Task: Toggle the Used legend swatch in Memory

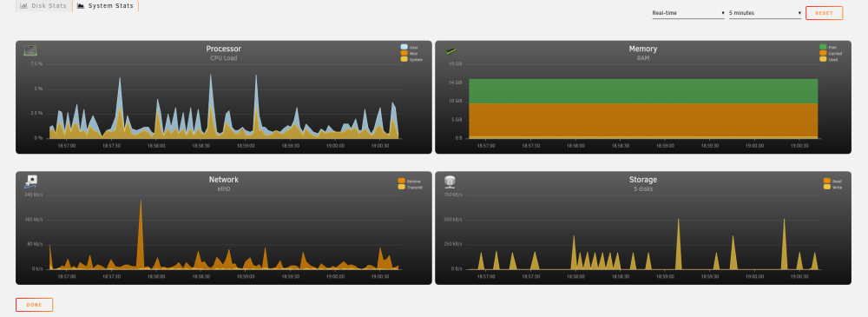Action: (x=823, y=59)
